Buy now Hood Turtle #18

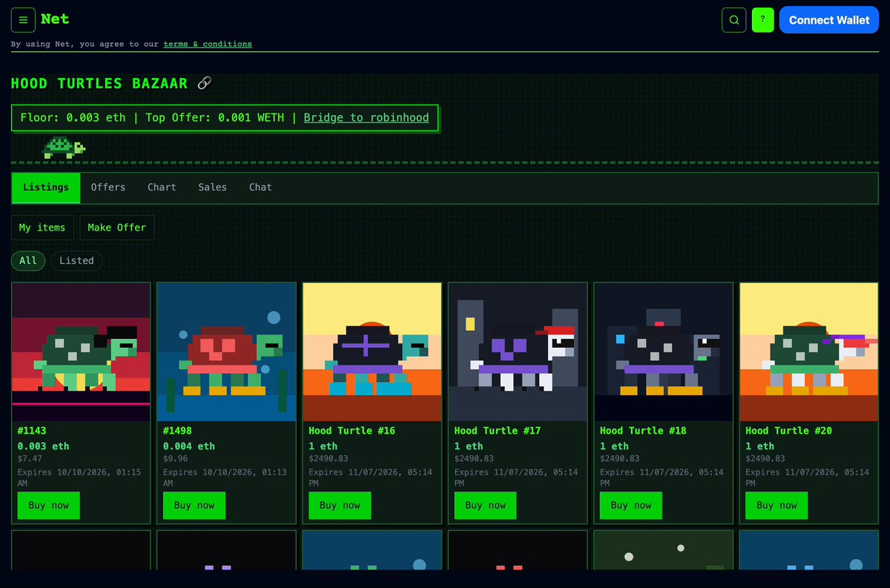point(631,505)
